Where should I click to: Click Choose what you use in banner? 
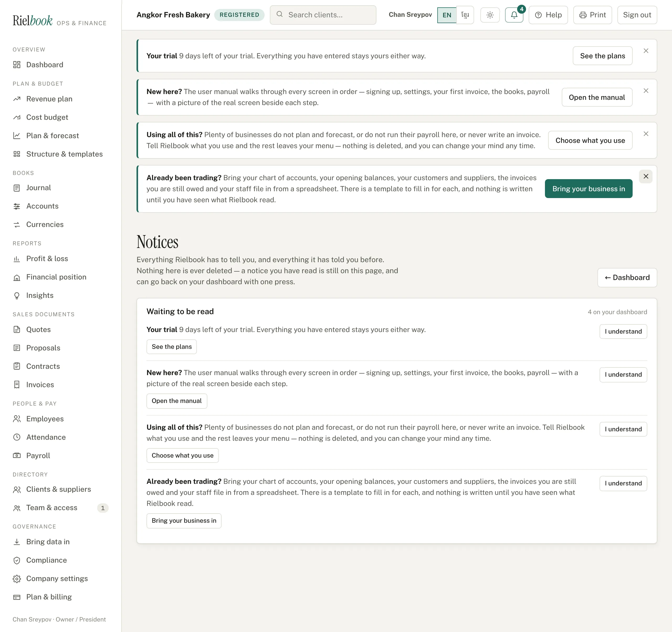[590, 141]
